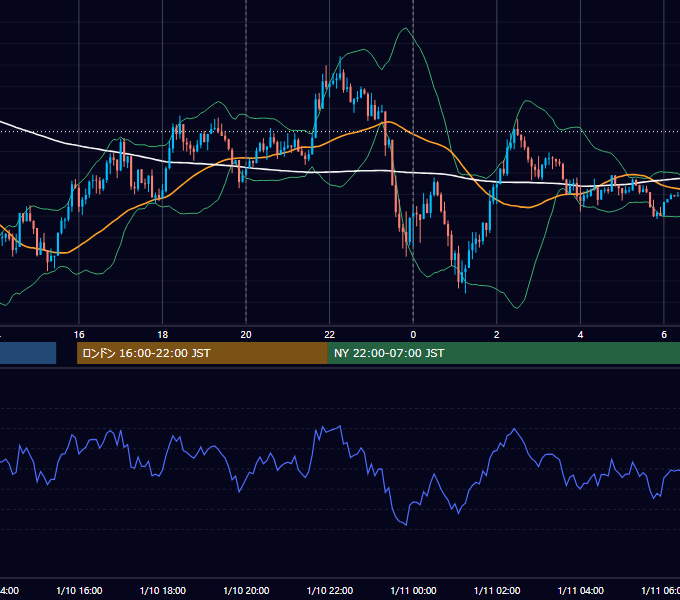This screenshot has height=600, width=680.
Task: Click the 1/10 18:00 time label
Action: pyautogui.click(x=163, y=590)
